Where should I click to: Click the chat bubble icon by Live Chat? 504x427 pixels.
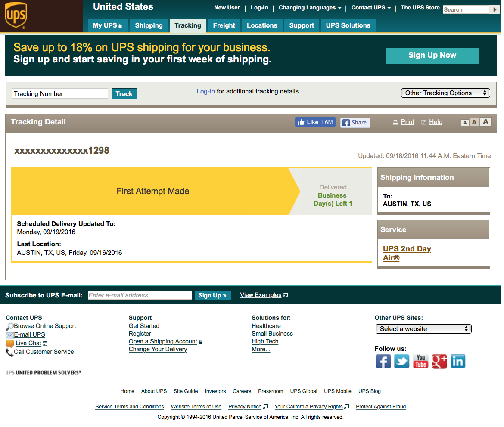coord(10,343)
